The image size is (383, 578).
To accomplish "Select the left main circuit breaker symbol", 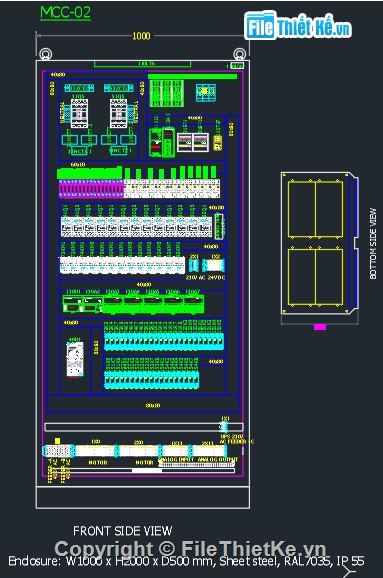I will point(79,113).
